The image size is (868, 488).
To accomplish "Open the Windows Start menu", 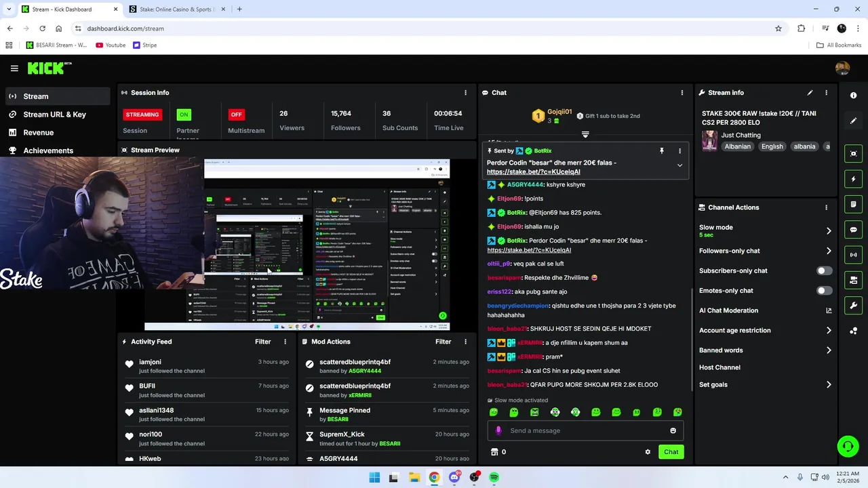I will (374, 477).
